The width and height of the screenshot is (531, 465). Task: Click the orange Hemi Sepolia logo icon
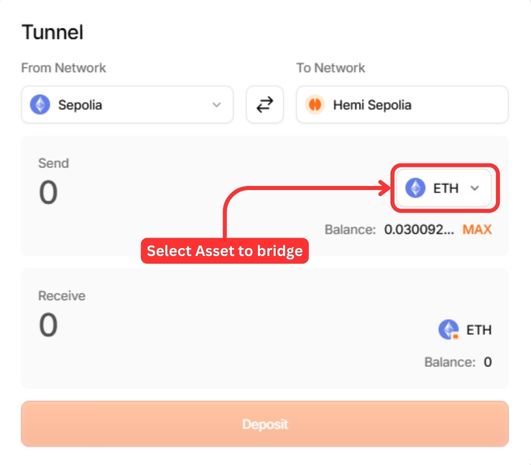[315, 105]
